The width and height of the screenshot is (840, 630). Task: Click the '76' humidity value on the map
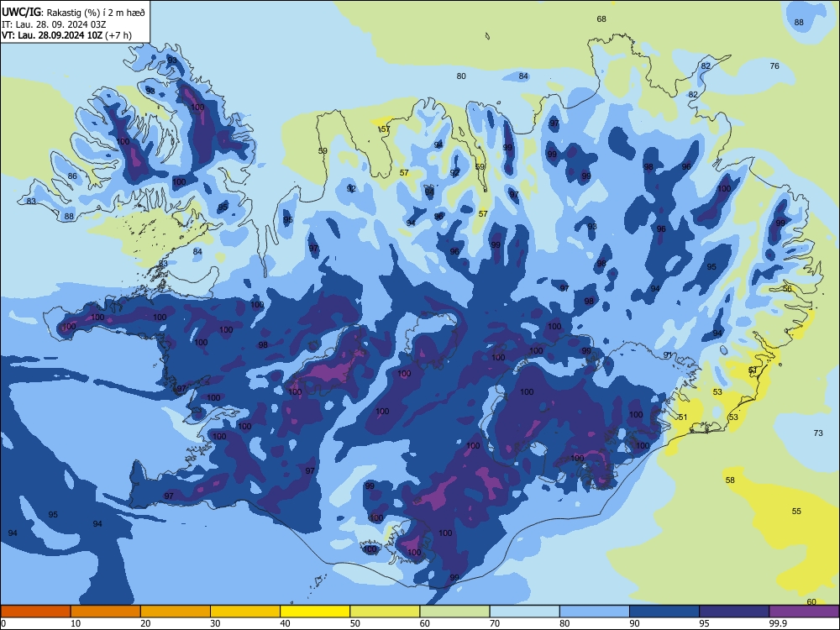(774, 66)
